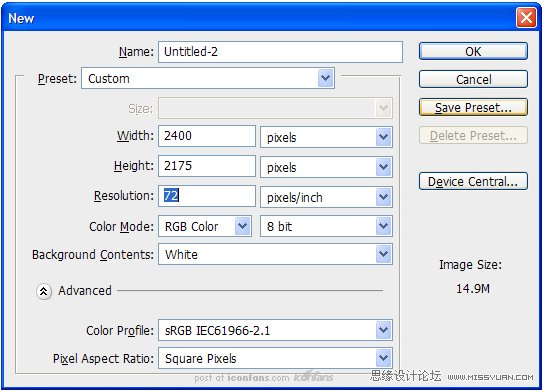
Task: Open the Resolution units dropdown
Action: tap(326, 197)
